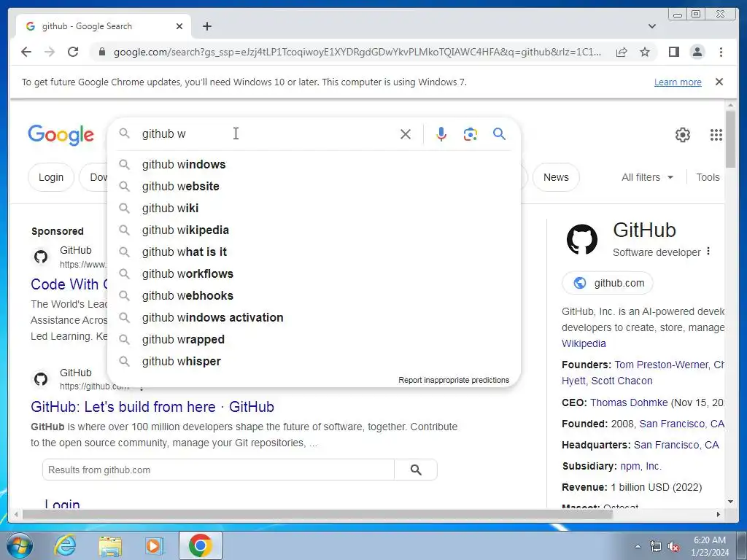Choose the github wrapped suggestion
Viewport: 747px width, 560px height.
[314, 340]
